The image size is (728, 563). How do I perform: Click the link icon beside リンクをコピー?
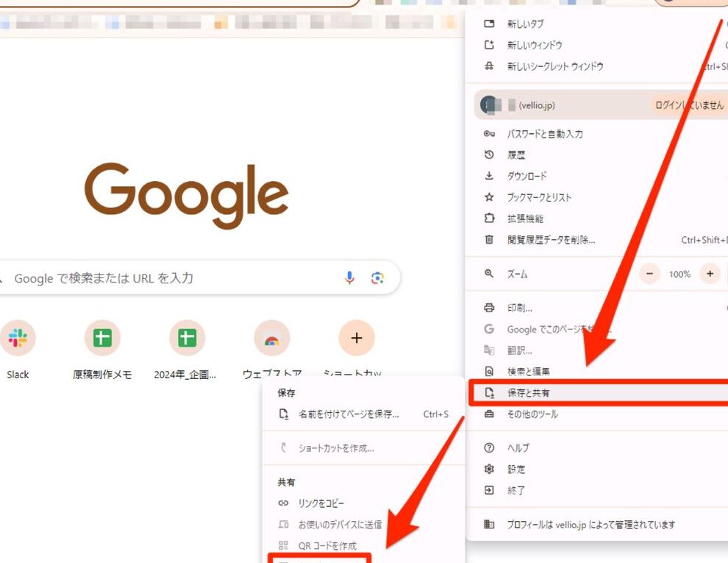pos(283,503)
